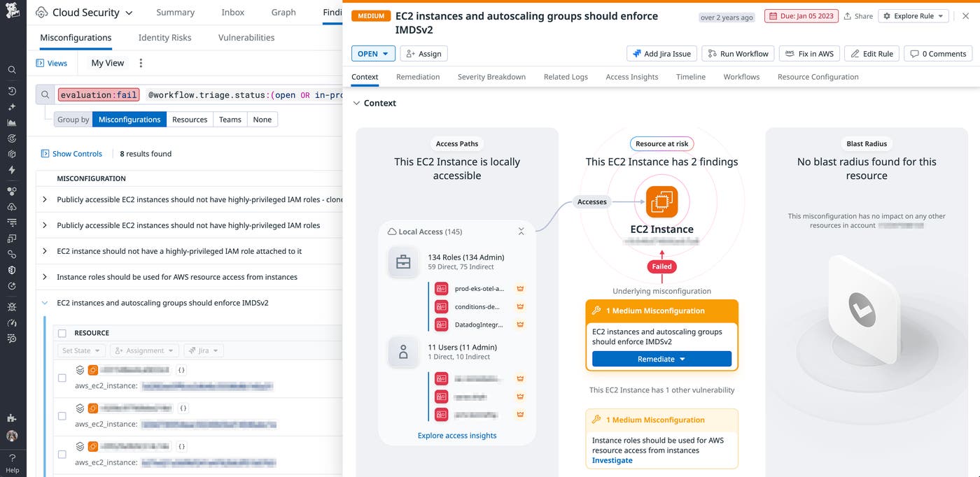Select the RESOURCE header checkbox
The image size is (980, 477).
click(x=62, y=332)
